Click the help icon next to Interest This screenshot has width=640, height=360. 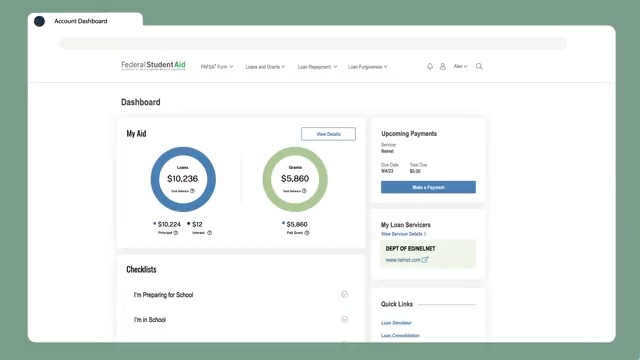click(209, 233)
